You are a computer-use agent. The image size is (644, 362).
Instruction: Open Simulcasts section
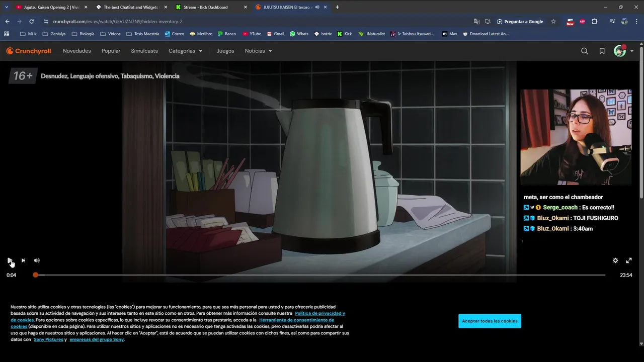[x=144, y=51]
